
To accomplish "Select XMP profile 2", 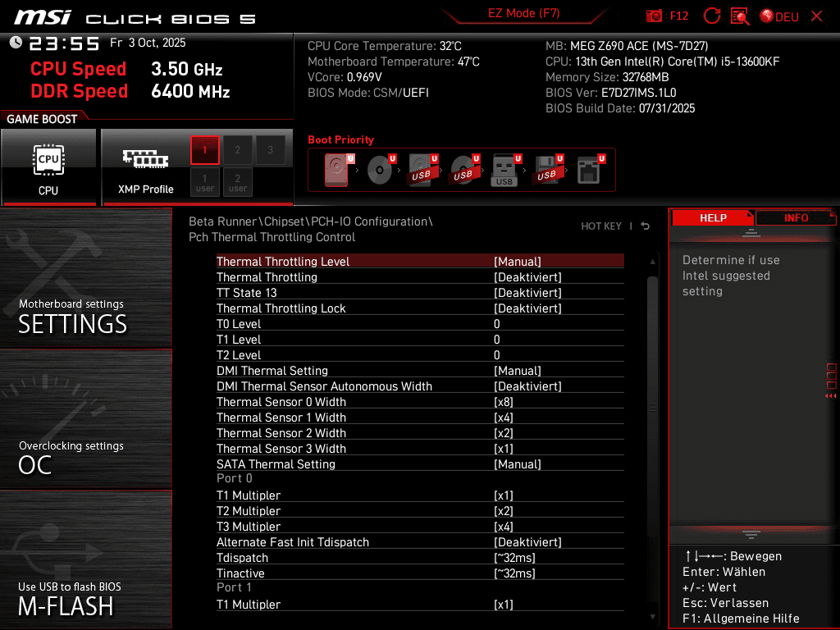I will (x=237, y=150).
